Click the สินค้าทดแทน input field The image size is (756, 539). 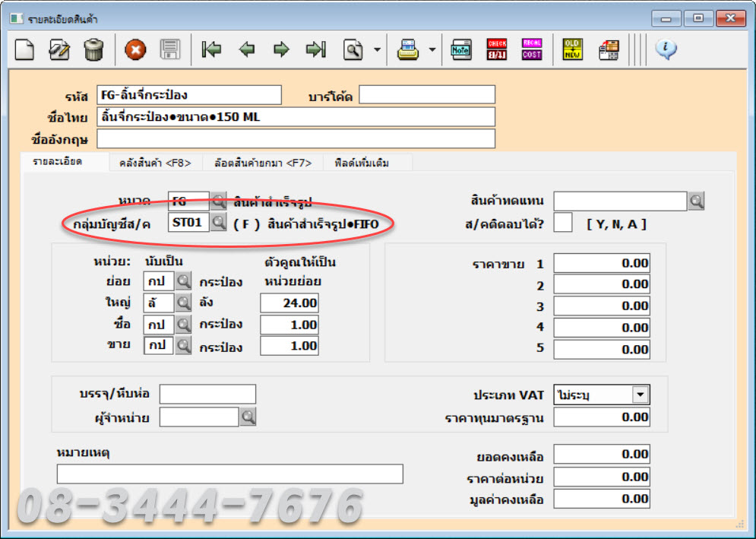click(x=620, y=201)
